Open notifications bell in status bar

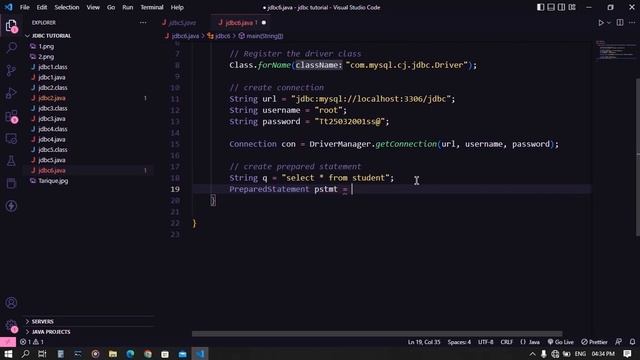[632, 342]
